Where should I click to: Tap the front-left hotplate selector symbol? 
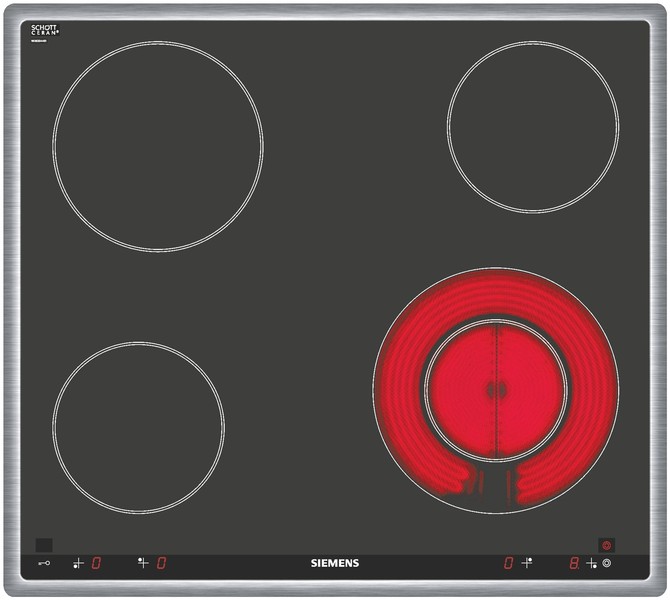[78, 563]
